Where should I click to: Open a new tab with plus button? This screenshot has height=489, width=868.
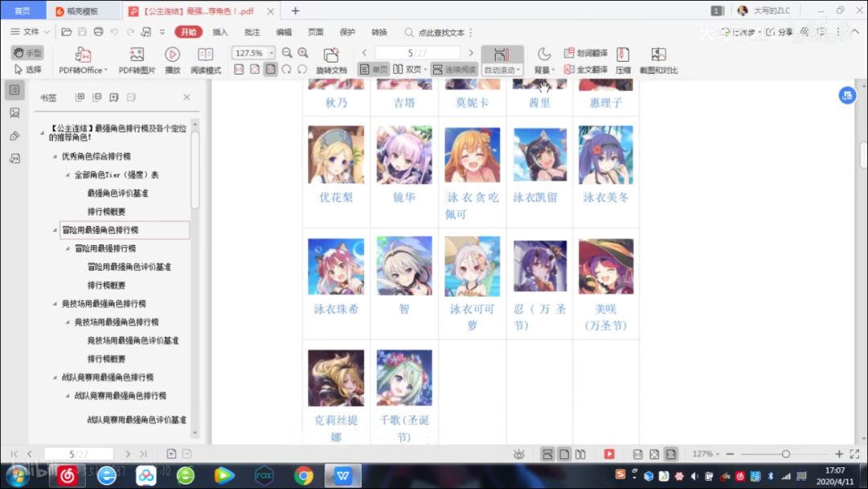(x=295, y=10)
